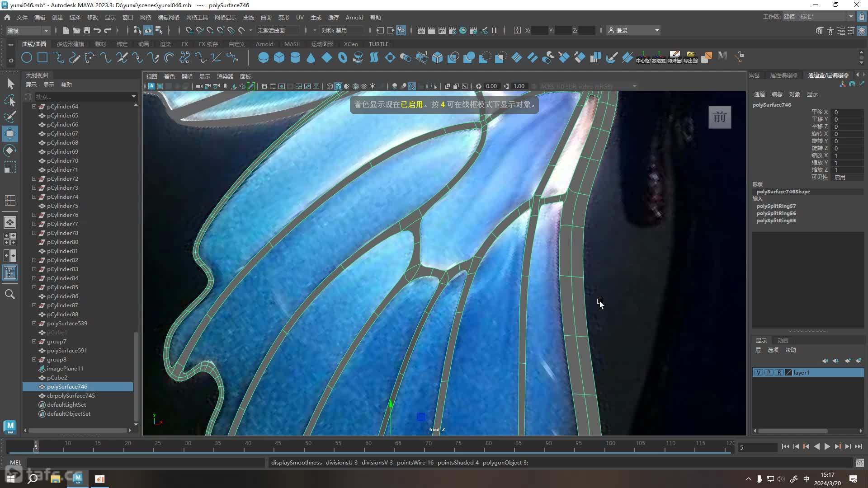Image resolution: width=868 pixels, height=488 pixels.
Task: Open the viewport 着色 menu
Action: (169, 77)
